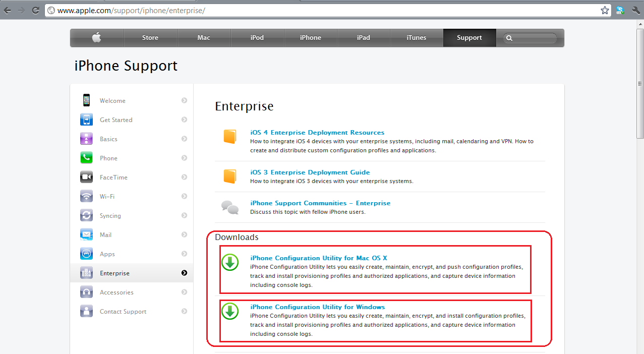Screen dimensions: 644x354
Task: Click the Apps store icon
Action: (87, 254)
